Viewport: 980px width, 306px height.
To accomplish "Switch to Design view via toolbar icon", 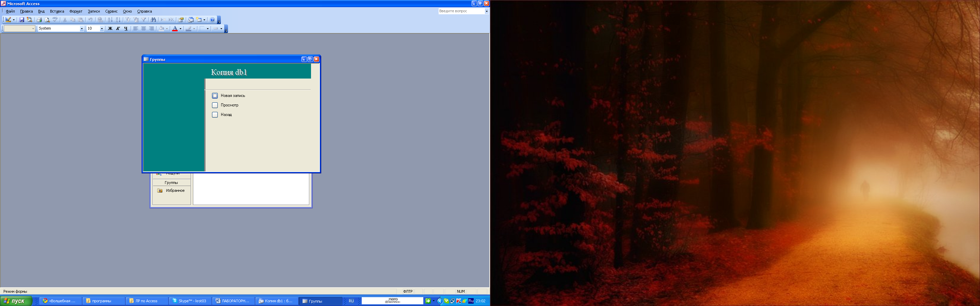I will (x=8, y=20).
